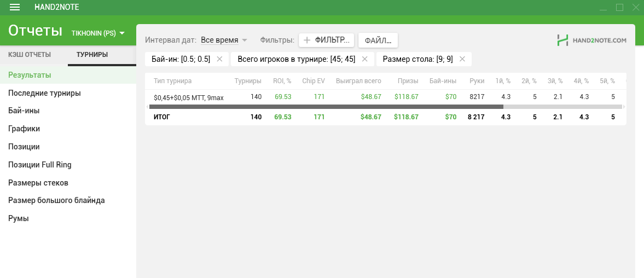The width and height of the screenshot is (644, 278).
Task: Click the Hand2Note.com logo
Action: point(591,40)
